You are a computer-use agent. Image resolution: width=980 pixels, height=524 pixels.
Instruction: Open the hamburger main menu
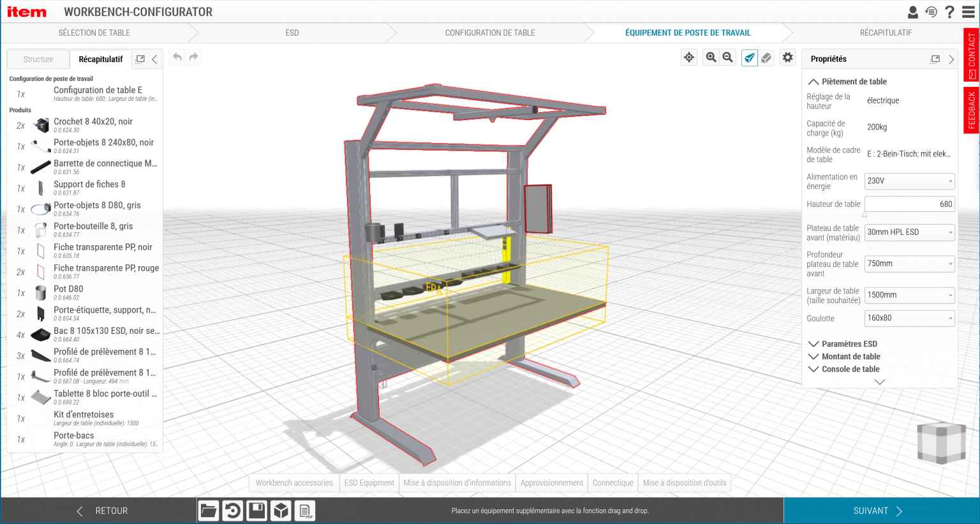pyautogui.click(x=967, y=12)
